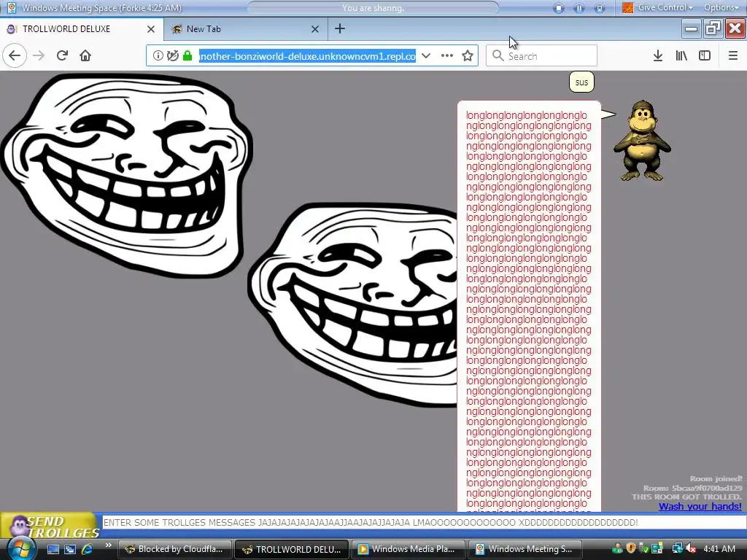Image resolution: width=747 pixels, height=560 pixels.
Task: Click Switch between windows in Quick Launch
Action: coord(70,549)
